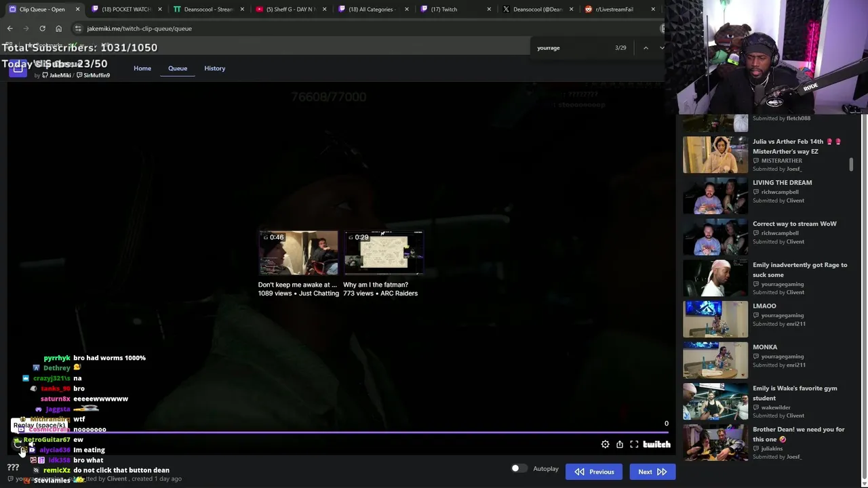Reload the page with the refresh icon

(42, 28)
